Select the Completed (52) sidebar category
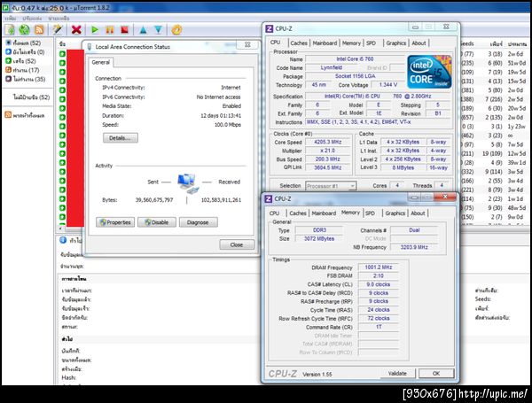532x403 pixels. [x=20, y=61]
